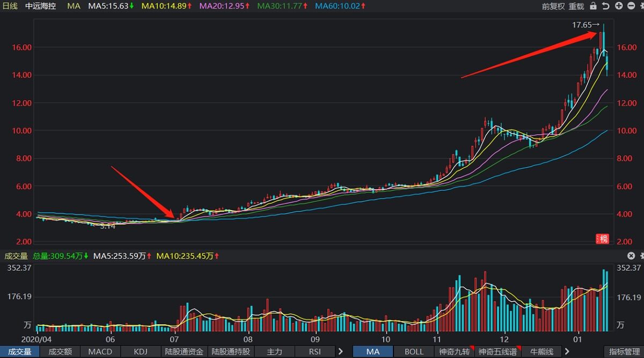This screenshot has height=358, width=644.
Task: Close the volume panel with its X icon
Action: 631,256
